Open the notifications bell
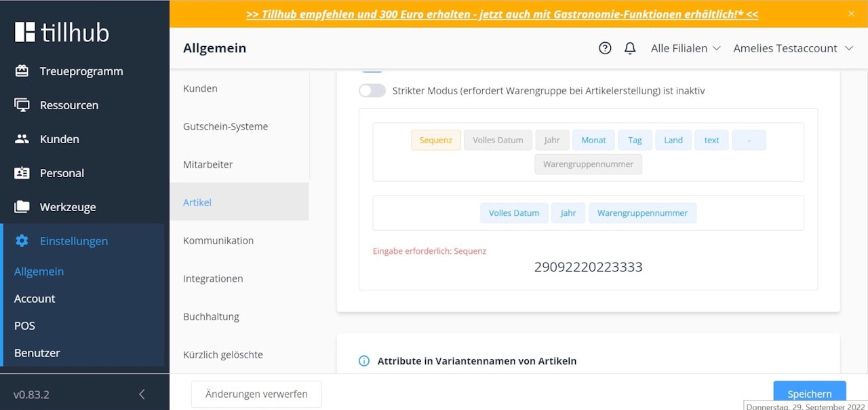 tap(629, 48)
